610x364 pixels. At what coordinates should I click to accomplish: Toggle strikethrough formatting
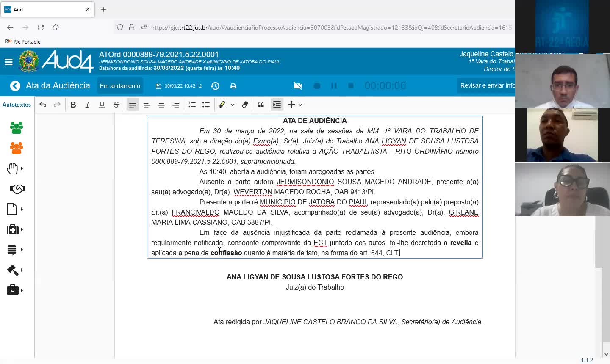coord(116,105)
